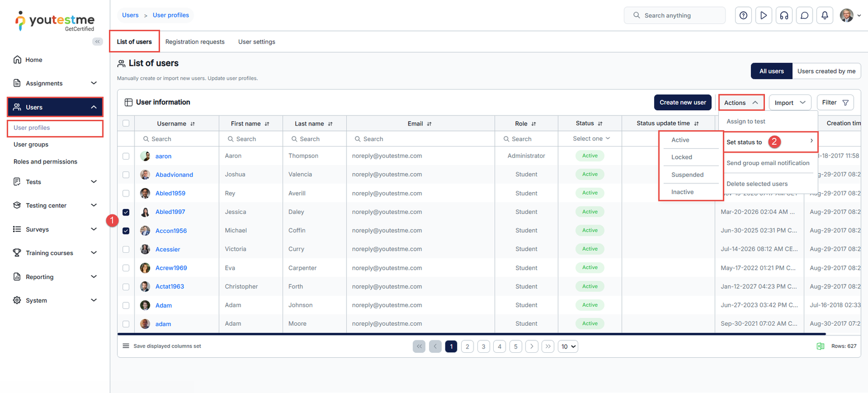The height and width of the screenshot is (393, 868).
Task: Click the horizontal table scrollbar
Action: (x=471, y=334)
